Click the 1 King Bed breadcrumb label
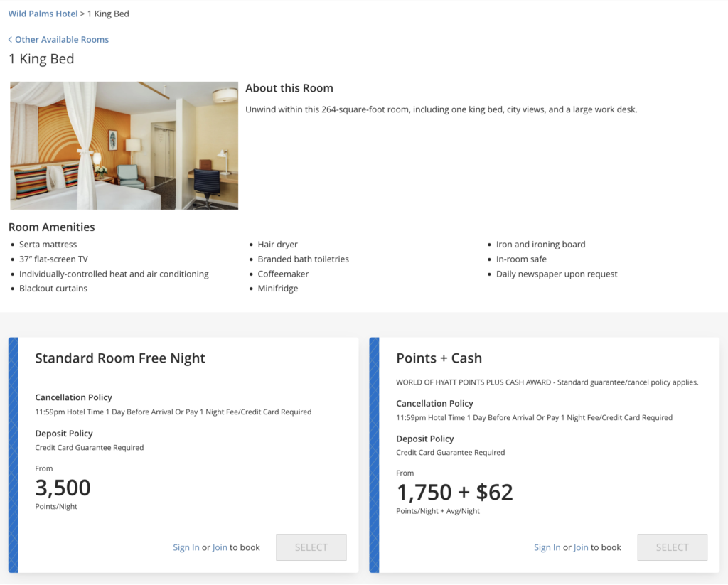Screen dimensions: 728x585 tap(108, 13)
